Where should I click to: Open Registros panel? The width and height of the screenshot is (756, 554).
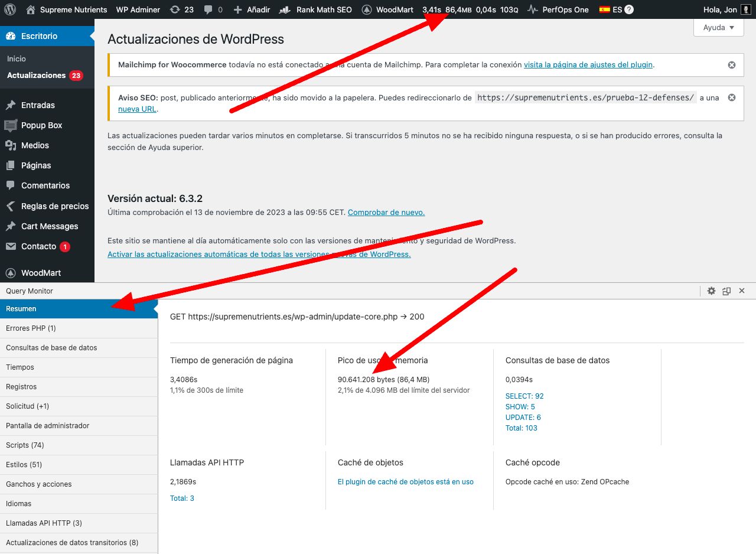79,387
